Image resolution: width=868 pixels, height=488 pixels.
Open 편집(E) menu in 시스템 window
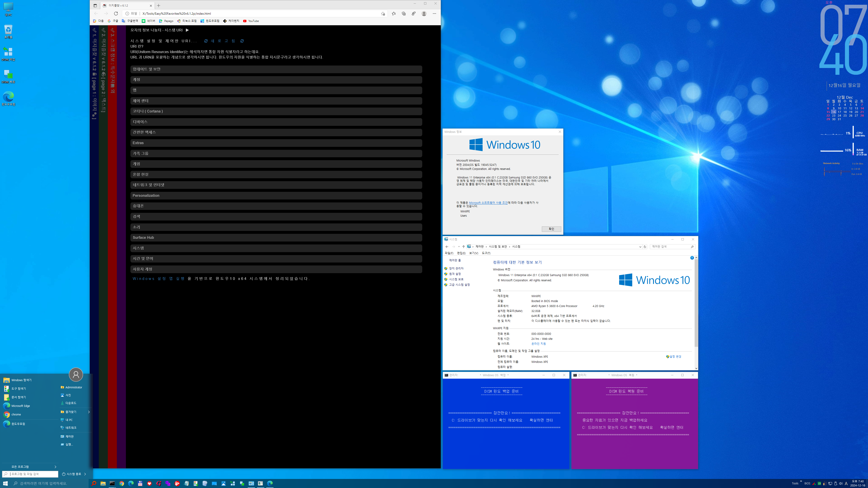point(461,253)
